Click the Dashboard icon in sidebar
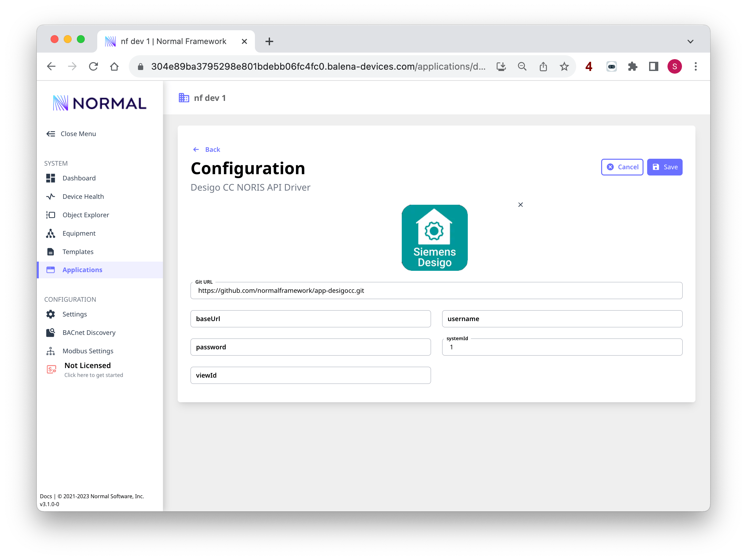 pos(51,178)
